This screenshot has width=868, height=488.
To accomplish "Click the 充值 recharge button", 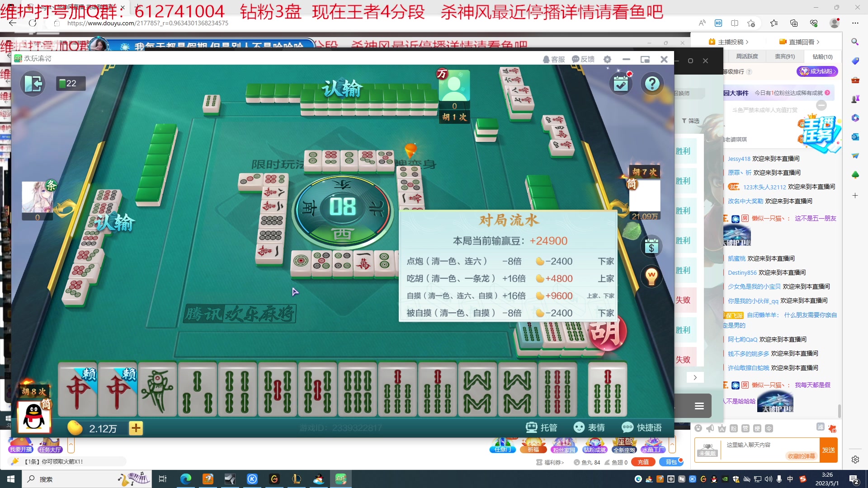I will tap(642, 462).
